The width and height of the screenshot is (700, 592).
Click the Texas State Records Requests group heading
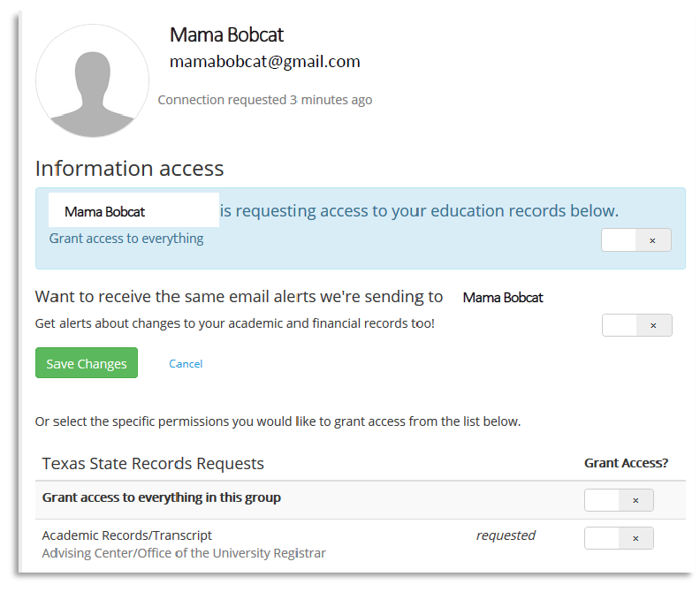(153, 464)
